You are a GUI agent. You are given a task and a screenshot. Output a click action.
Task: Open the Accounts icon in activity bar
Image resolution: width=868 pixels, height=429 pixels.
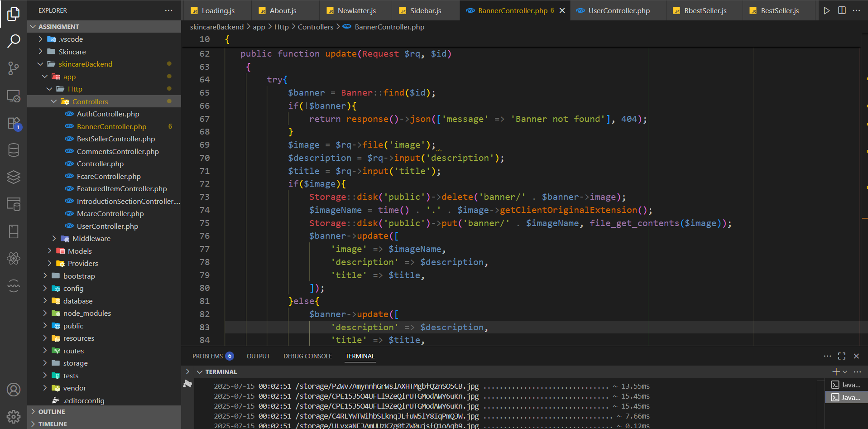14,390
